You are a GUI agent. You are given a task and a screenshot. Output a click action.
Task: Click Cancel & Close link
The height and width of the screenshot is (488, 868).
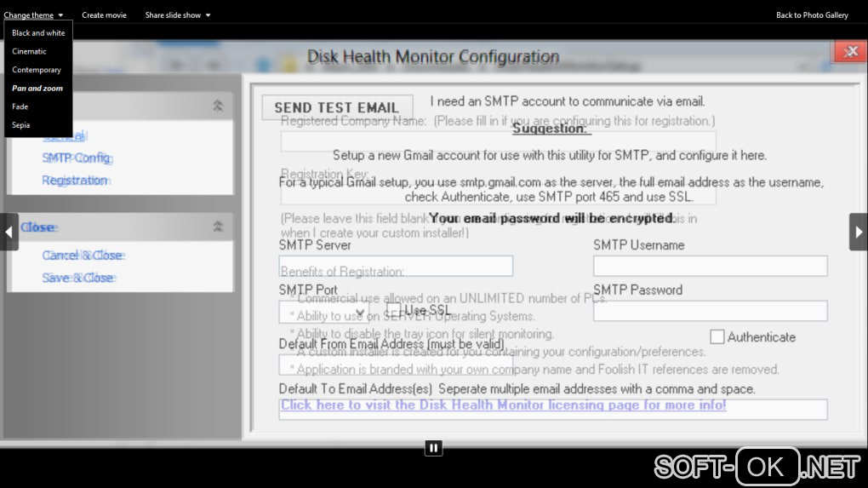pyautogui.click(x=83, y=255)
